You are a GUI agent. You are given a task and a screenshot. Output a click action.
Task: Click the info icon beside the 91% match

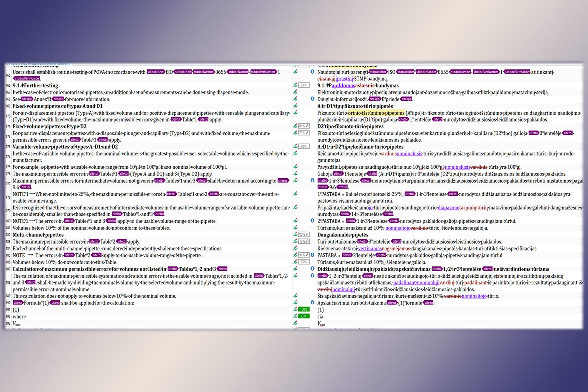point(312,255)
